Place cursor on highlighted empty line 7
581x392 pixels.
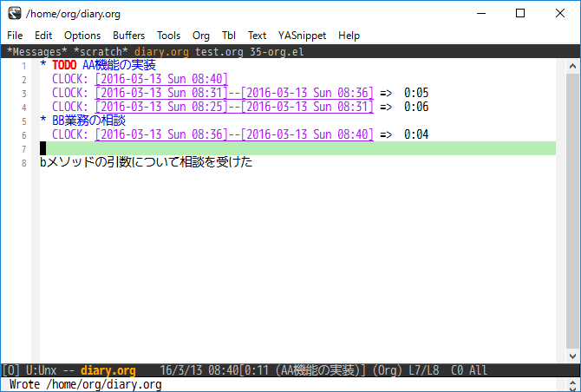click(x=297, y=148)
